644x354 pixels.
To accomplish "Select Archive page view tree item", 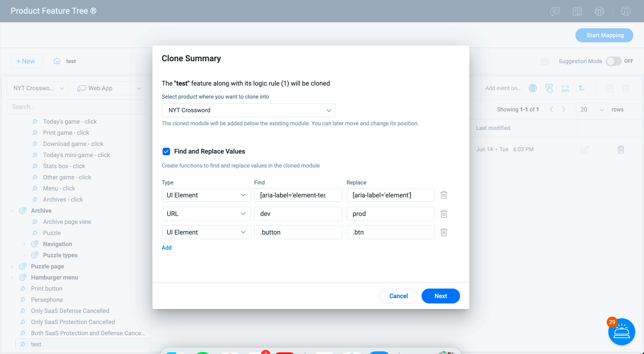I will (x=67, y=222).
